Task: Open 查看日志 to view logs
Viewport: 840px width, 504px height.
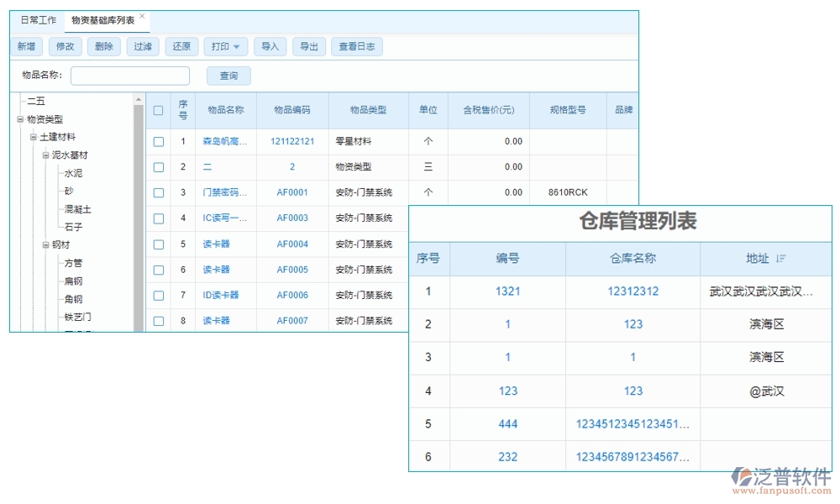Action: coord(356,46)
